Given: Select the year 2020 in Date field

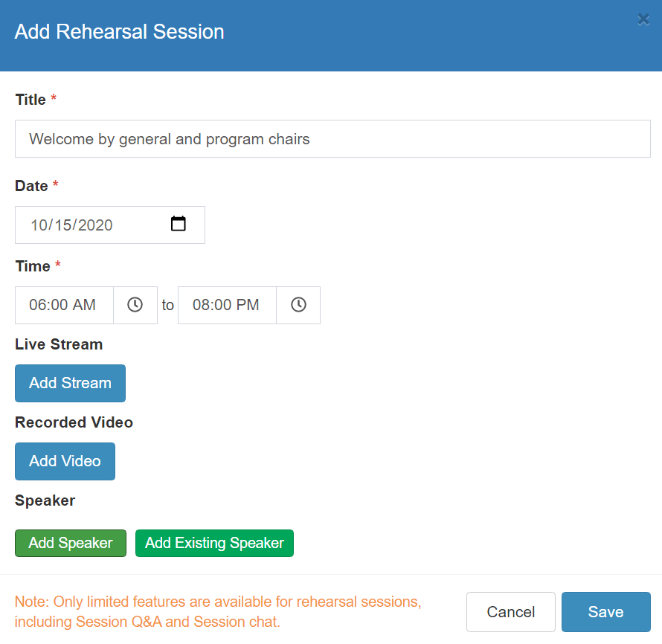Looking at the screenshot, I should click(95, 225).
